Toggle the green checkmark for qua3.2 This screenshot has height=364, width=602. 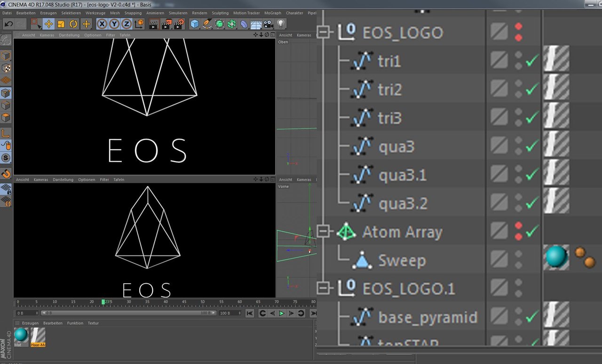[x=532, y=203]
